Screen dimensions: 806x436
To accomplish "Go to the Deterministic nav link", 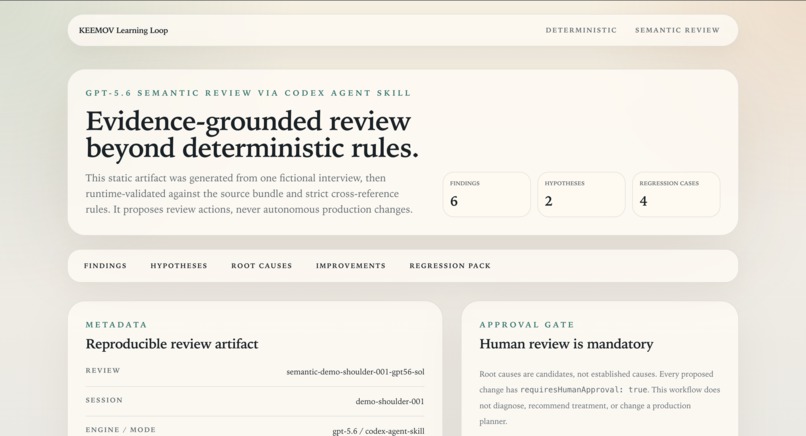I will point(581,30).
